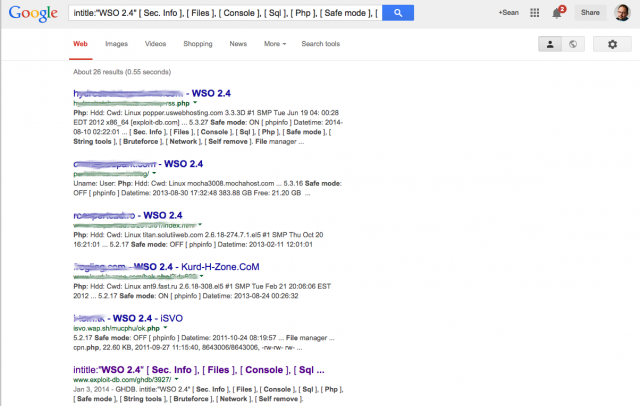Open the Google apps grid
This screenshot has width=640, height=406.
[534, 13]
